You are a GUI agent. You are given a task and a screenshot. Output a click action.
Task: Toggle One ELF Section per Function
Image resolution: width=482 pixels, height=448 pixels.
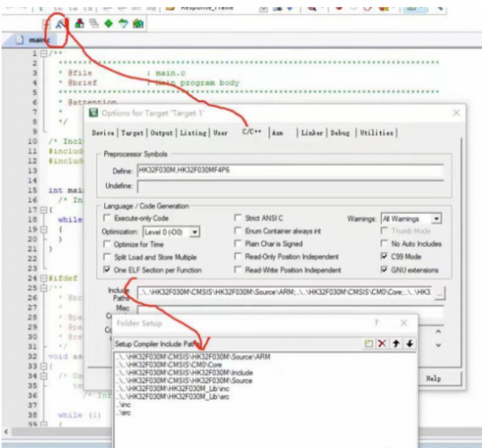coord(108,271)
